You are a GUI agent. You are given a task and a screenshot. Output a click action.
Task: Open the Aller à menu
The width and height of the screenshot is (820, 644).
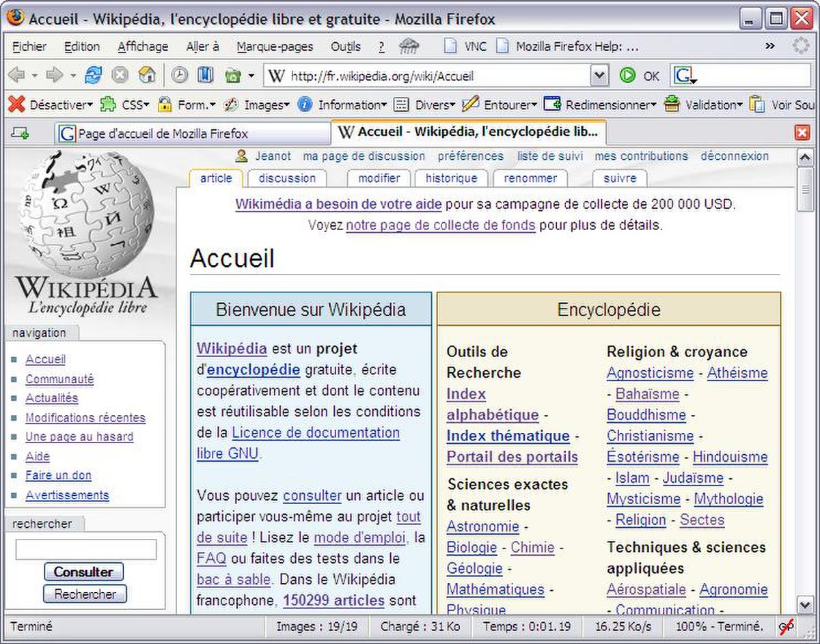click(x=203, y=46)
